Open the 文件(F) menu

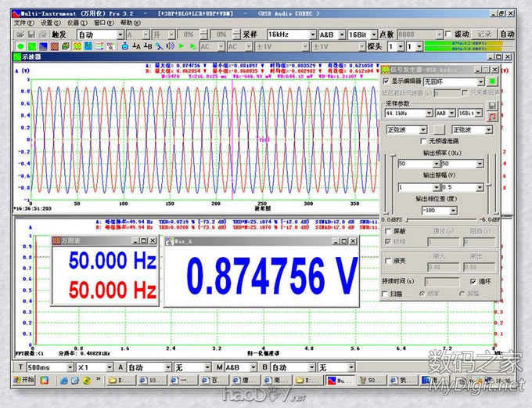click(x=24, y=23)
